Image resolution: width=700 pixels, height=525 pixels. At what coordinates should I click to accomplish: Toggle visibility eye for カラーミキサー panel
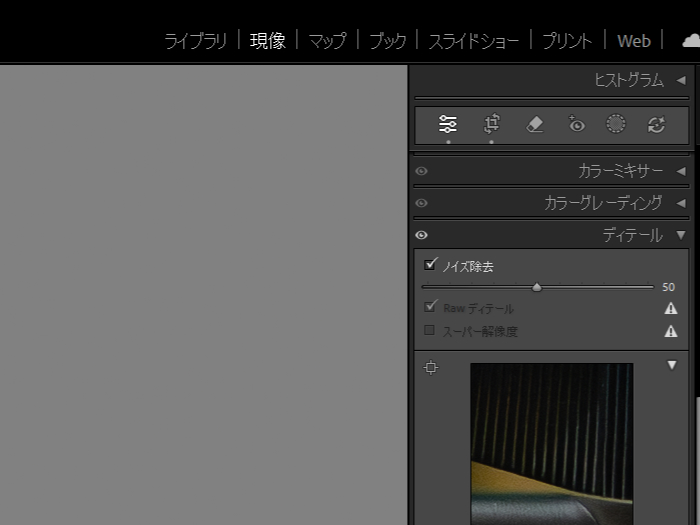pyautogui.click(x=421, y=171)
